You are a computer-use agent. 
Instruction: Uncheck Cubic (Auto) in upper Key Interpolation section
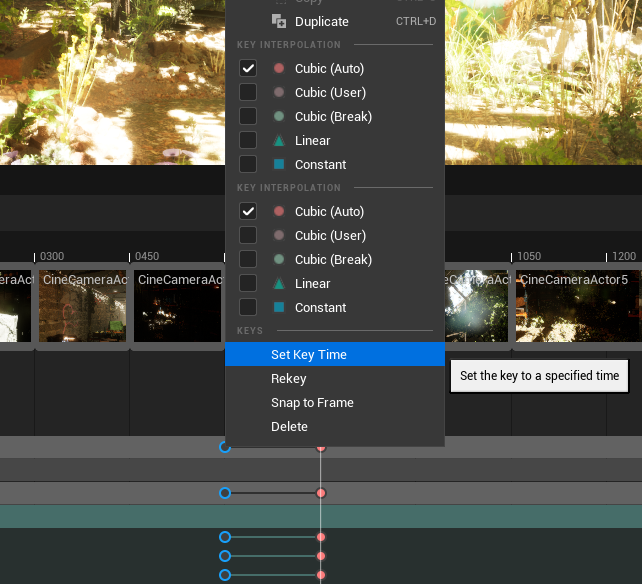(248, 68)
